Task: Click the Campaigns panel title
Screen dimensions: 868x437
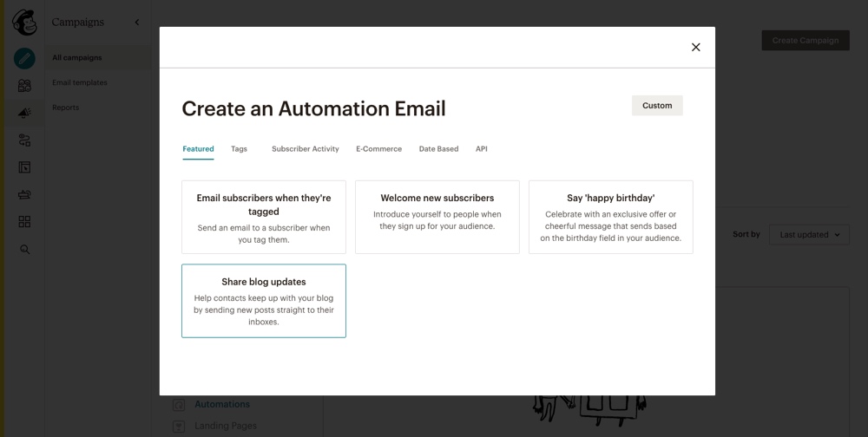Action: pos(77,23)
